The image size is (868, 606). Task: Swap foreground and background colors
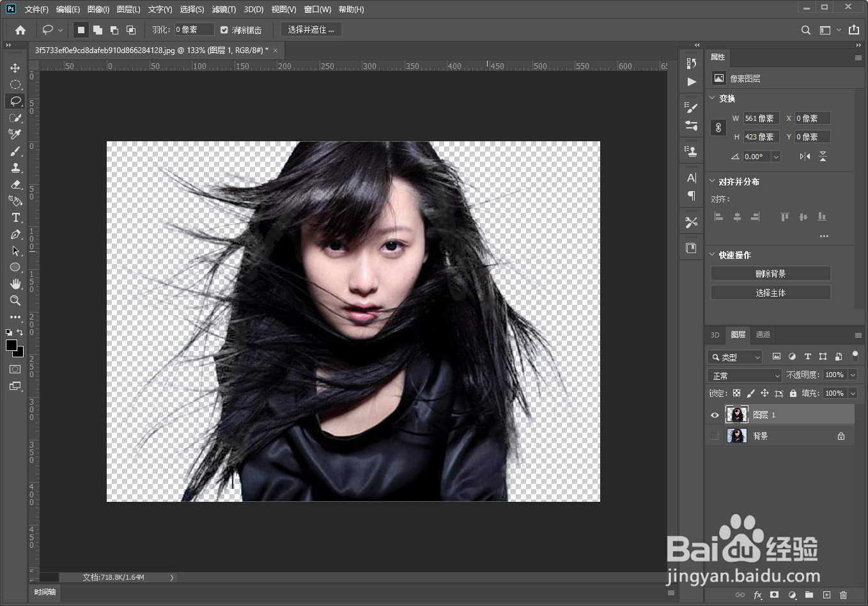tap(20, 332)
